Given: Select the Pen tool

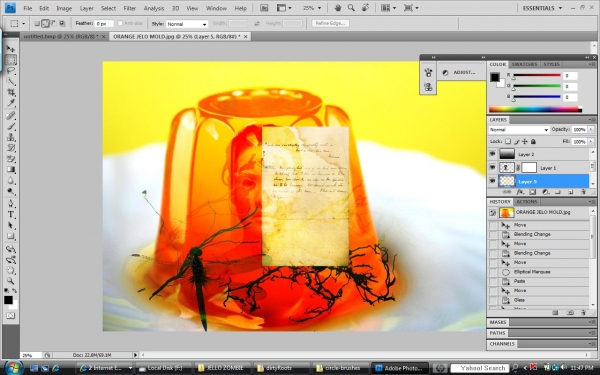Looking at the screenshot, I should (10, 204).
